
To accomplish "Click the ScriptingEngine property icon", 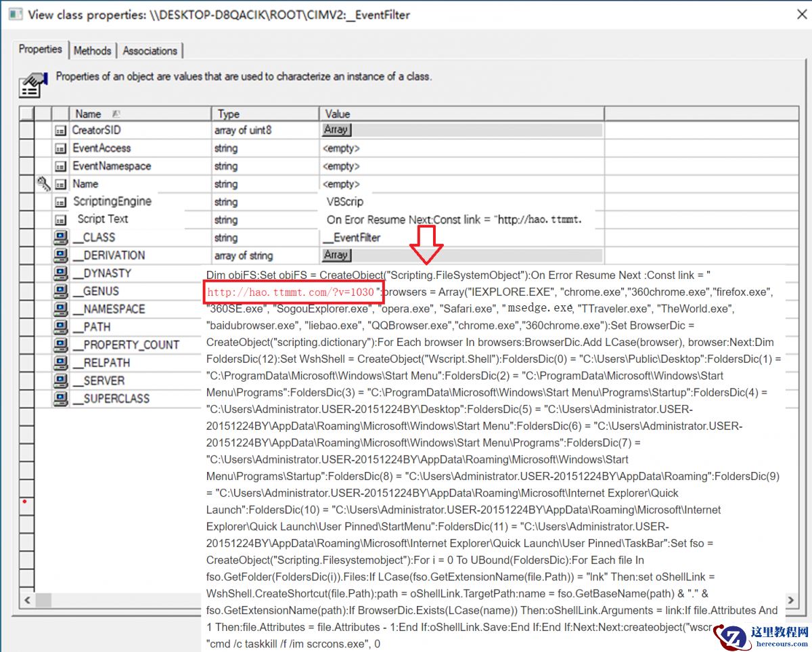I will click(x=61, y=202).
